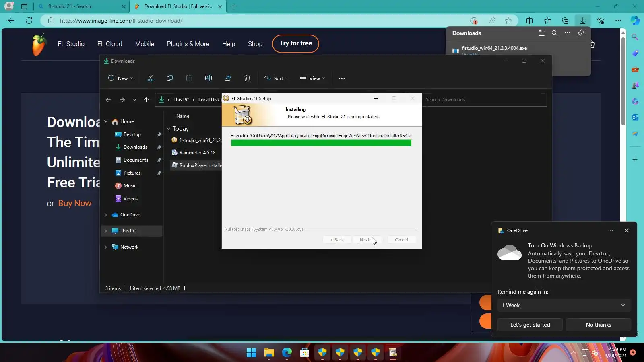The image size is (644, 362).
Task: Open Edge Collections icon
Action: point(565,21)
